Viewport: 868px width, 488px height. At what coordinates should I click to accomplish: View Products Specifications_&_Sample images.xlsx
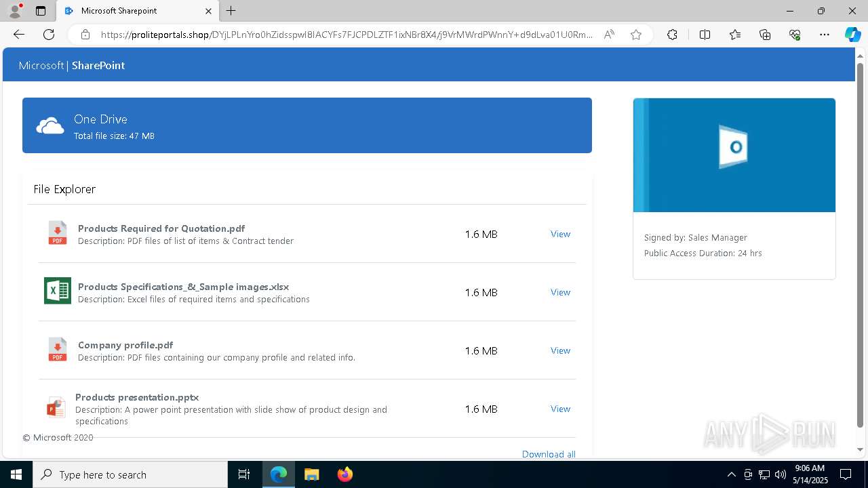[x=560, y=292]
